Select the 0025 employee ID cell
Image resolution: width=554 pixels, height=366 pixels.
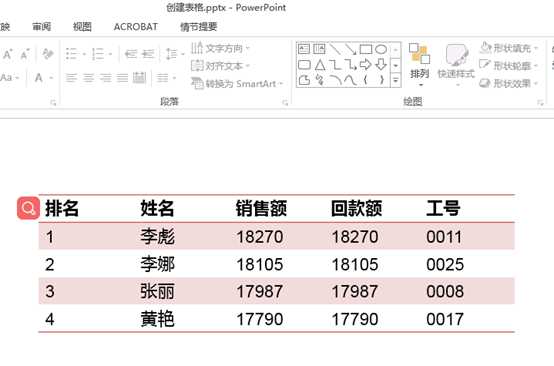click(444, 264)
